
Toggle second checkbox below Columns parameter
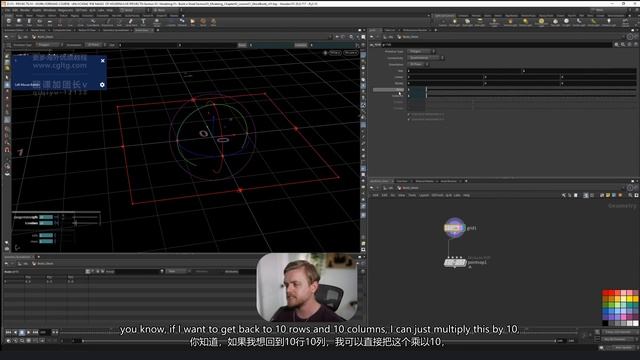pyautogui.click(x=409, y=119)
